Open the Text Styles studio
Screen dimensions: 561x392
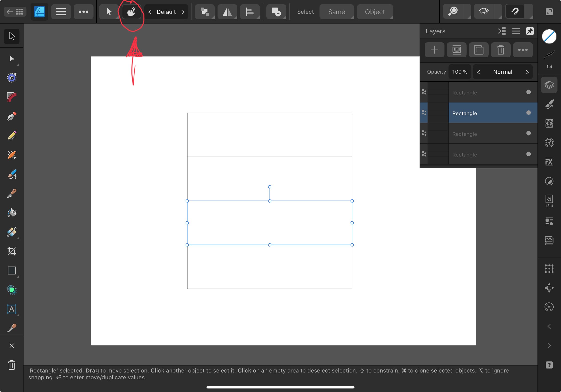(x=549, y=221)
